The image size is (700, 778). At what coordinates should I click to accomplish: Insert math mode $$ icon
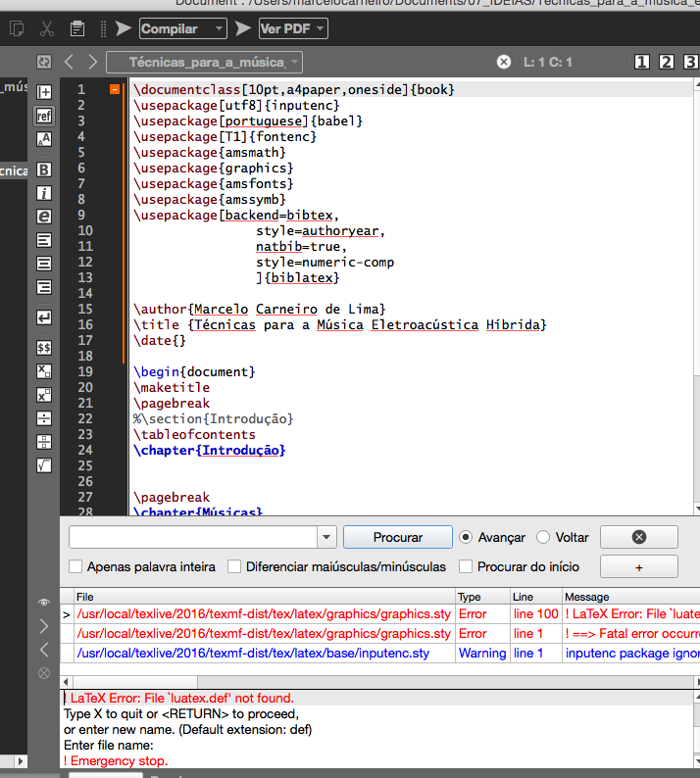tap(44, 347)
